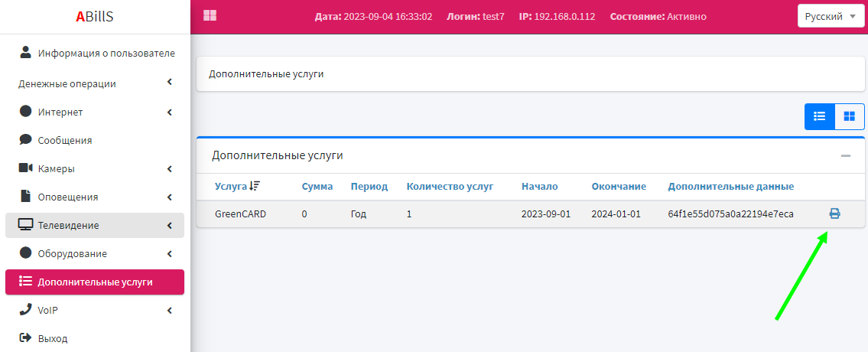Click the circle icon next to Оборудование

(x=25, y=253)
